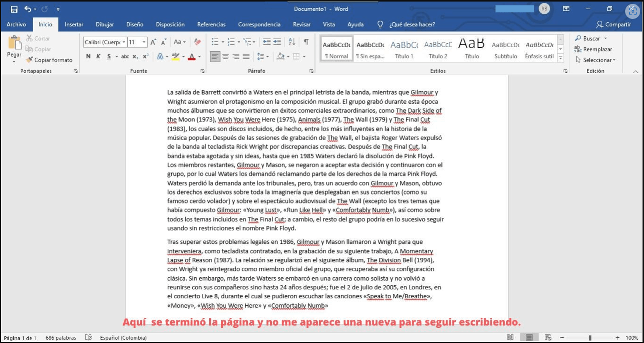
Task: Toggle italic formatting (K)
Action: coord(98,57)
